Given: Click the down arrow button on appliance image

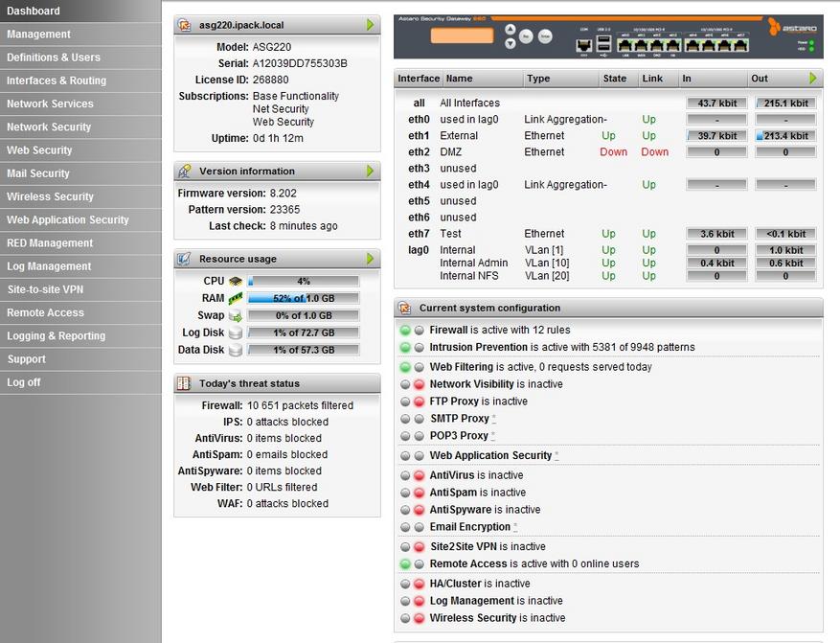Looking at the screenshot, I should [x=510, y=43].
